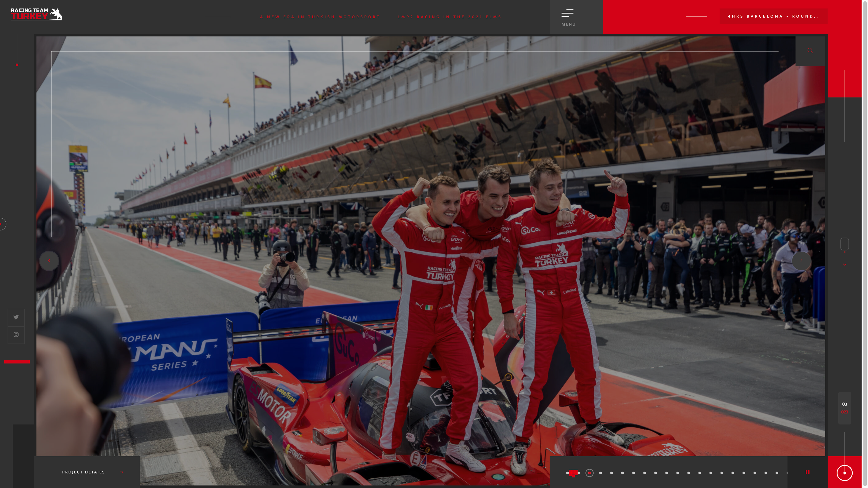This screenshot has width=868, height=488.
Task: Open '4HRS BARCELONA • ROUND..' button
Action: tap(773, 16)
